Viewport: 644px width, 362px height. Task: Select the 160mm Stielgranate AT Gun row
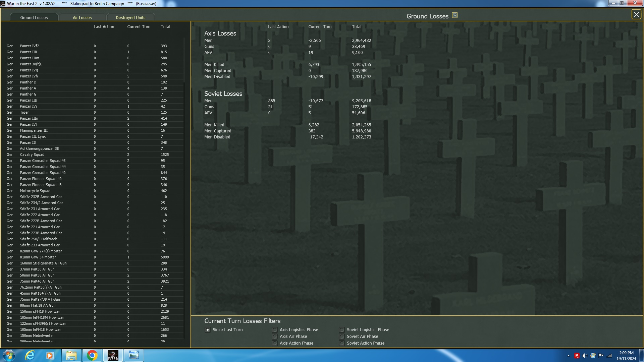click(x=95, y=263)
